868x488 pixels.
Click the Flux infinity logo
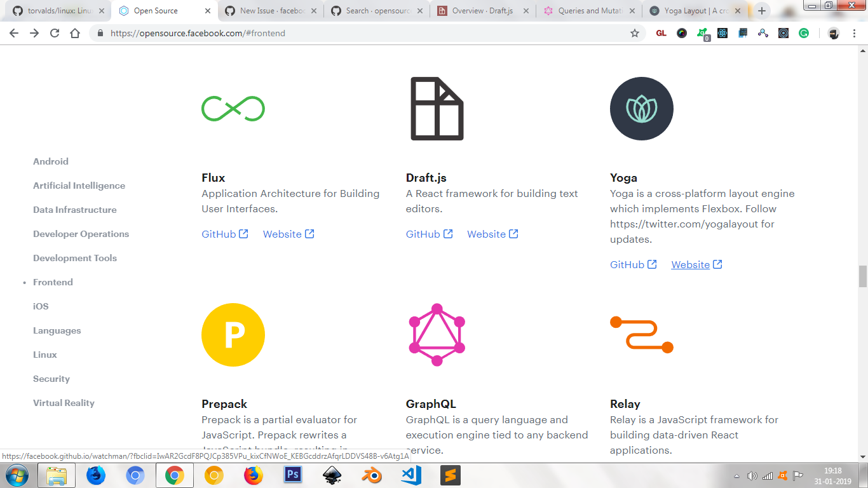tap(233, 108)
